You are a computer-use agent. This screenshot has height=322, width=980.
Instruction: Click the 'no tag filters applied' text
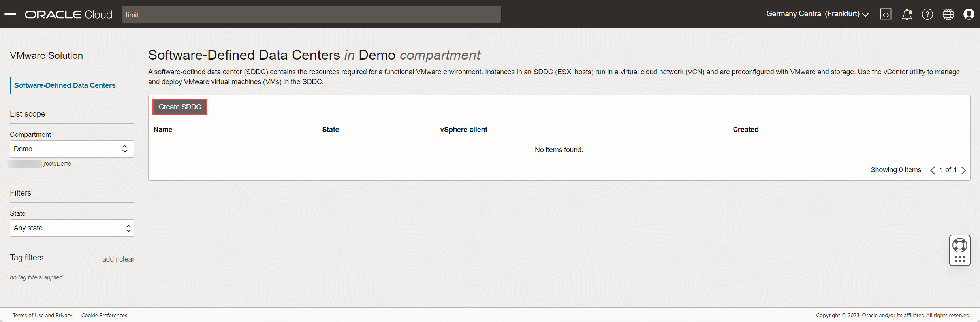(x=36, y=277)
